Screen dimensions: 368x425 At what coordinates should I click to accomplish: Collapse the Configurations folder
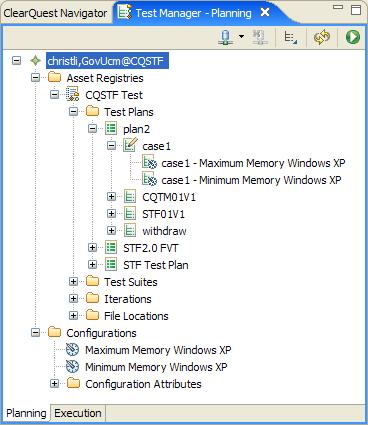(x=35, y=333)
